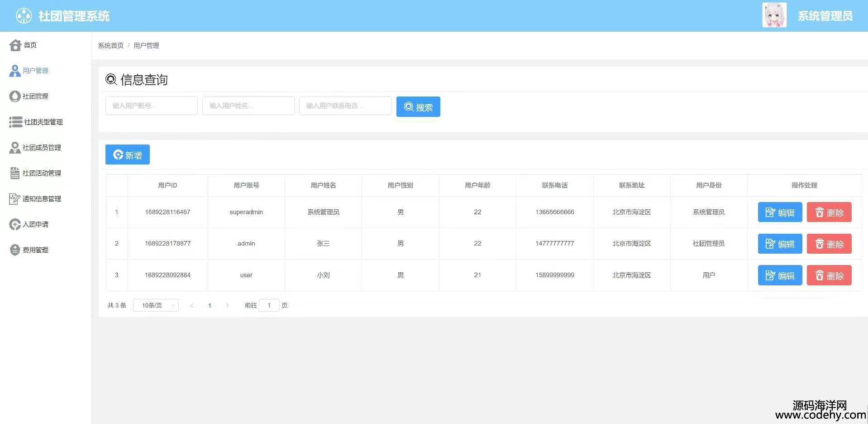Click the 社团活动管理 document icon

coord(15,173)
